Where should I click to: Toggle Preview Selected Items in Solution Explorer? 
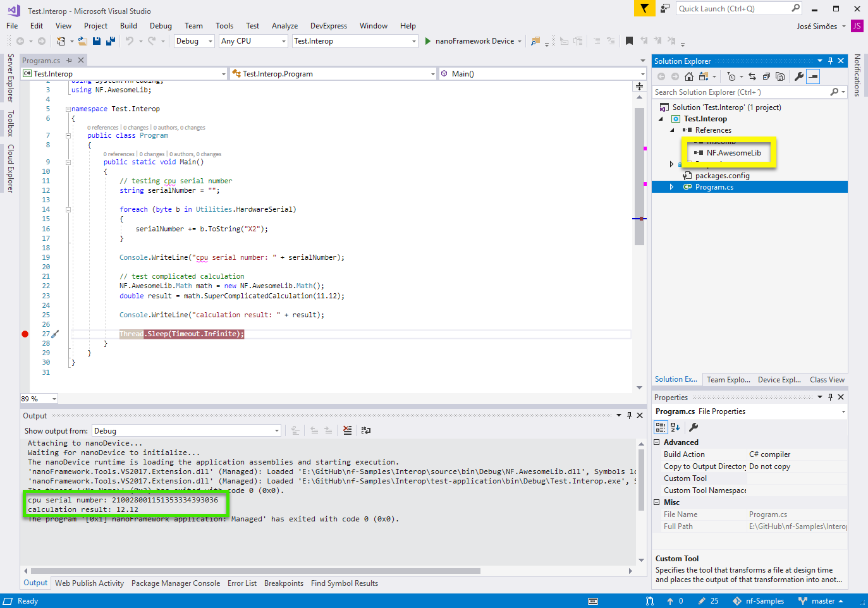click(814, 76)
